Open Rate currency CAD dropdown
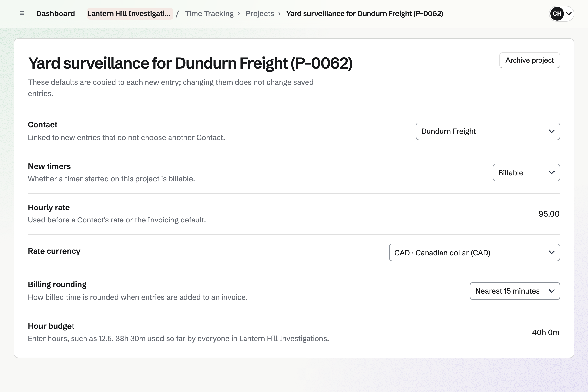Screen dimensions: 588x392 click(474, 253)
